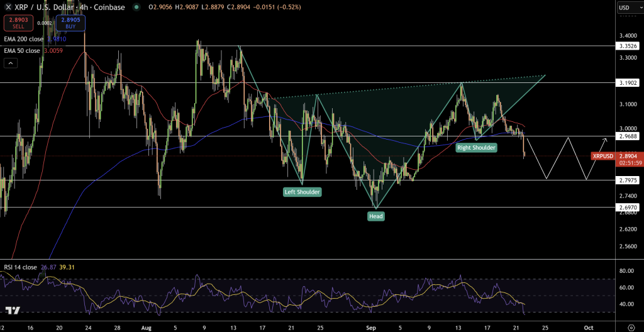This screenshot has height=332, width=644.
Task: Click the 3.1902 price level tag
Action: pyautogui.click(x=628, y=82)
